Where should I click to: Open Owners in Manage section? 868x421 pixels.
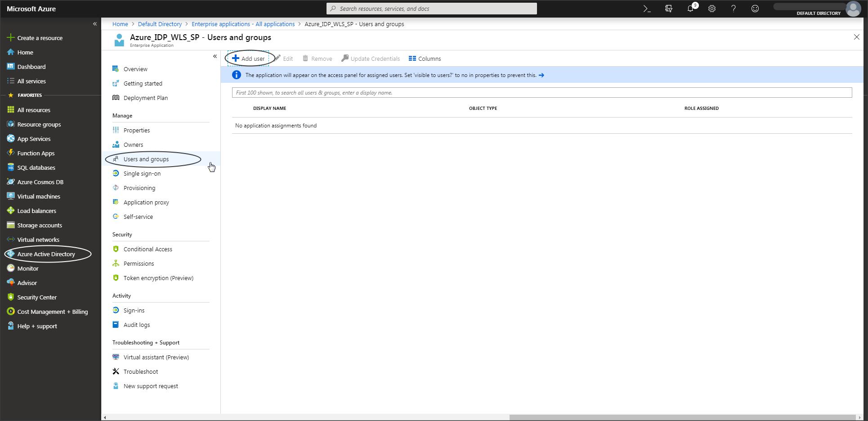pyautogui.click(x=134, y=145)
